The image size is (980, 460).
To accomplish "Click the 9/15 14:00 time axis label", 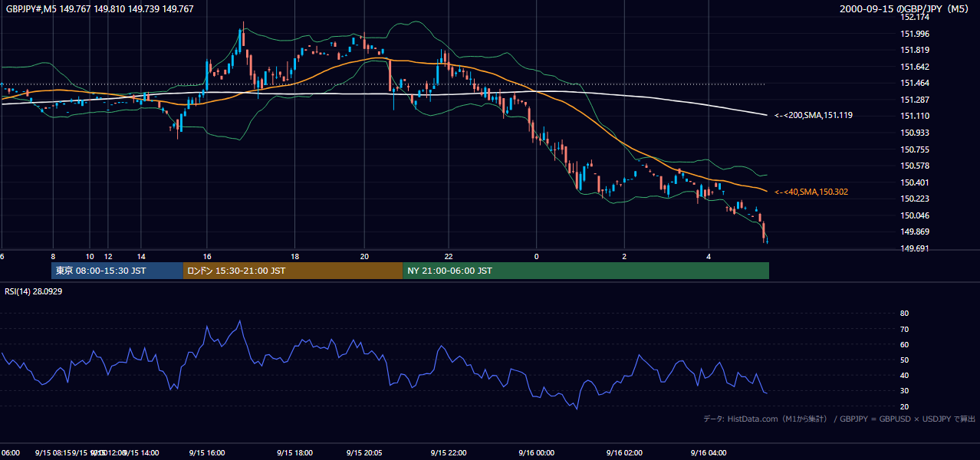I will [x=141, y=453].
